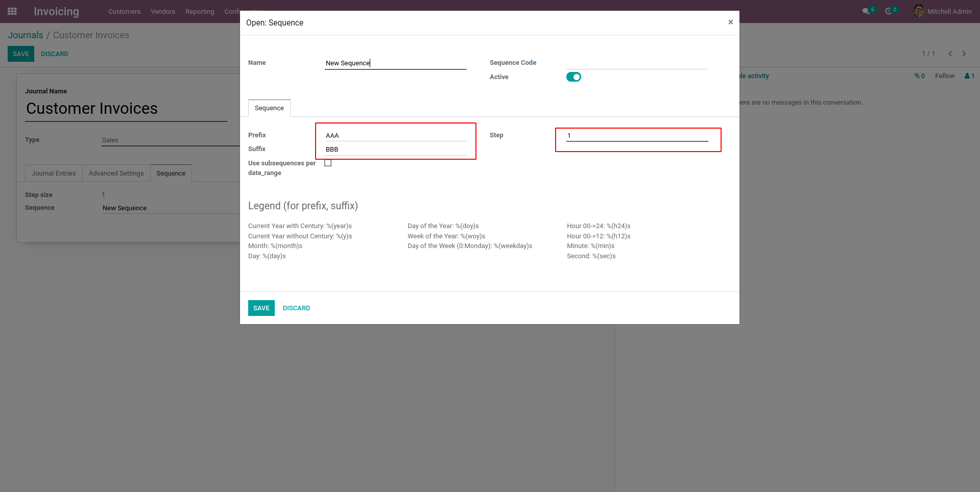
Task: Open the Customers menu
Action: pyautogui.click(x=124, y=11)
